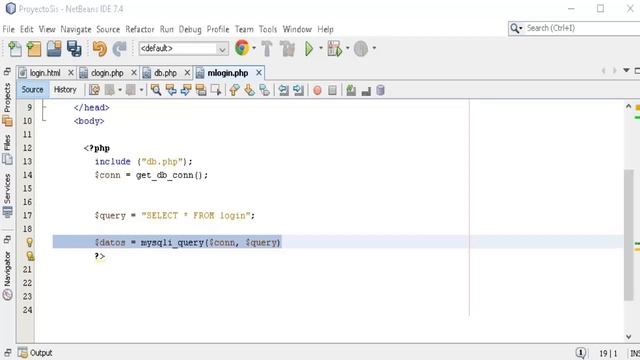Open the Projects side panel
Screen dimensions: 640x360
[x=7, y=104]
